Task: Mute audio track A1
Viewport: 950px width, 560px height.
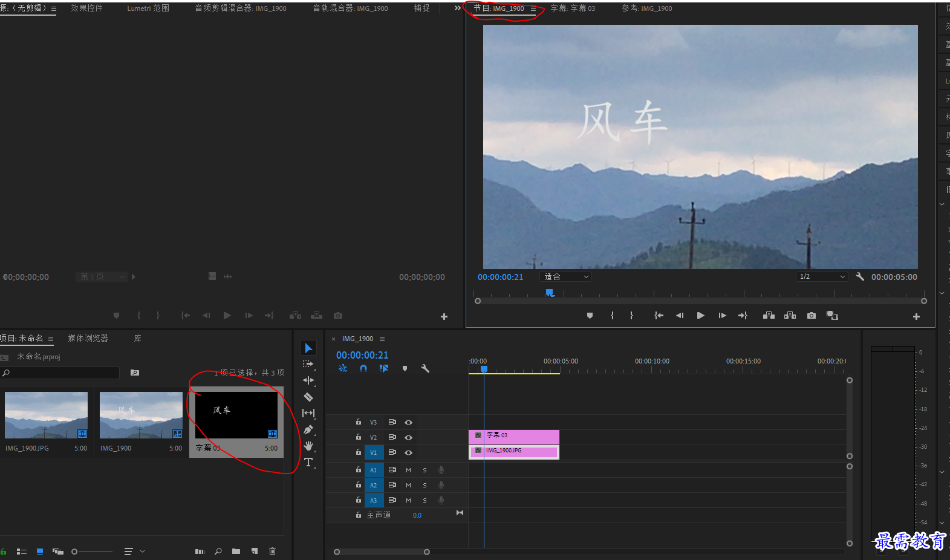Action: 408,470
